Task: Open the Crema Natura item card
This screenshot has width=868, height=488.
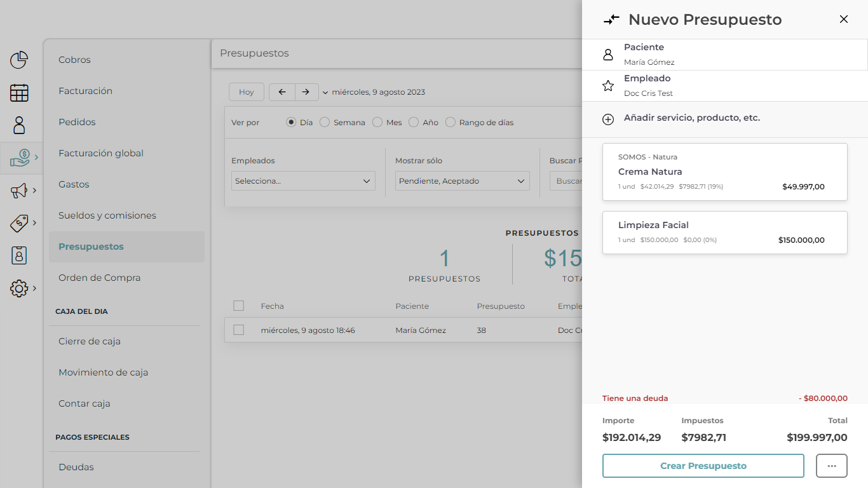Action: coord(725,172)
